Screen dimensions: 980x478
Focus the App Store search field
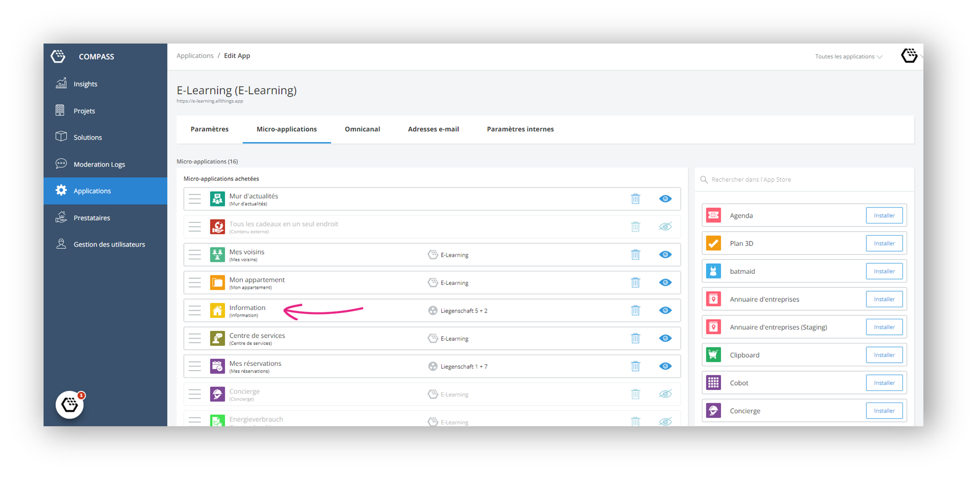[804, 179]
